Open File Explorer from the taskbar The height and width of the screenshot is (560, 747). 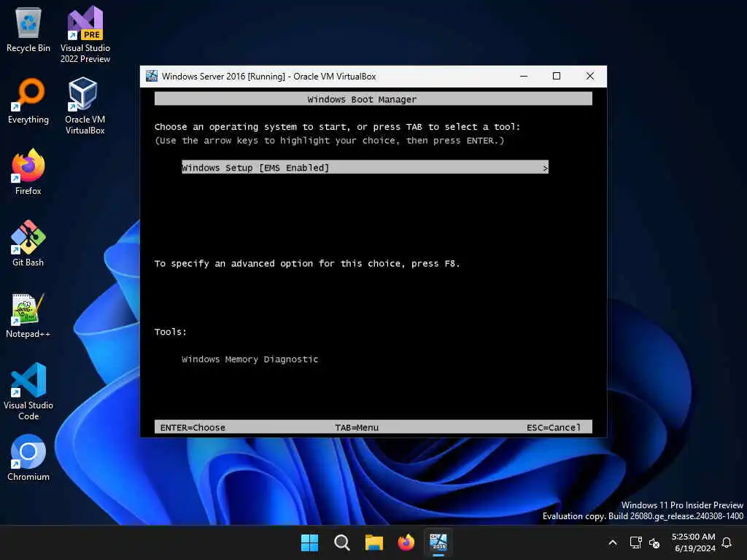tap(374, 542)
